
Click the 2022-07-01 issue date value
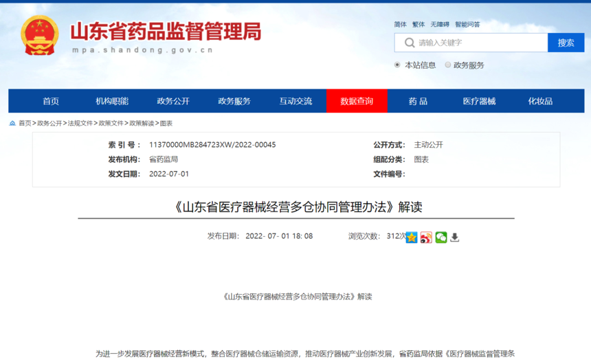[169, 174]
